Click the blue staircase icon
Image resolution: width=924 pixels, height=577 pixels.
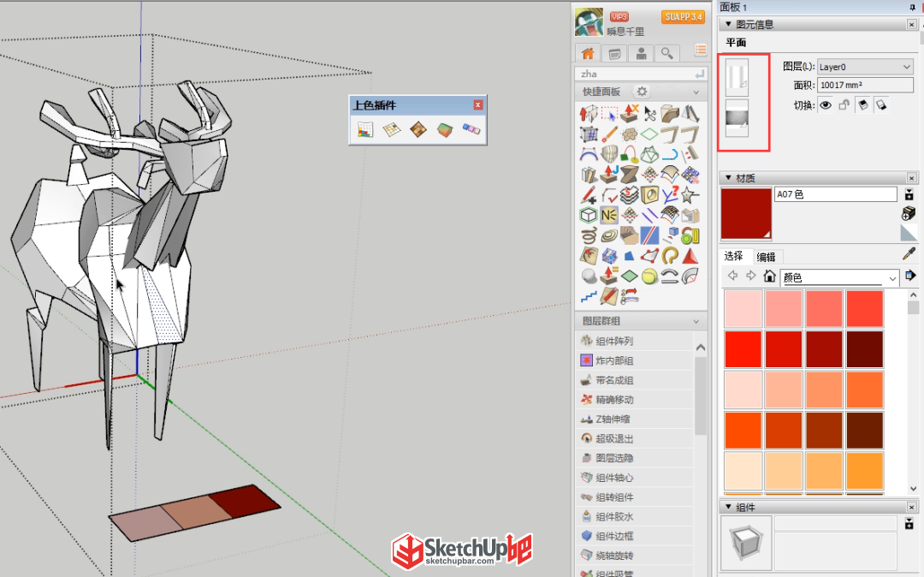tap(589, 296)
